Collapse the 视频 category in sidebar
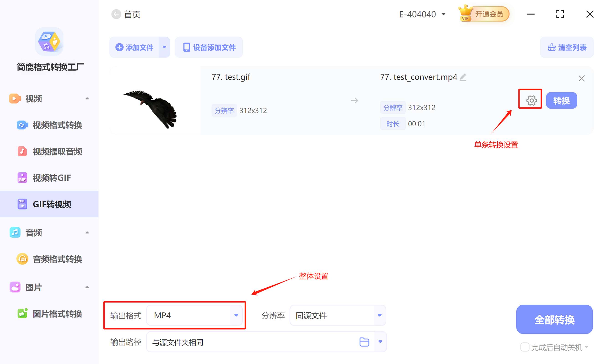This screenshot has width=604, height=364. 87,98
